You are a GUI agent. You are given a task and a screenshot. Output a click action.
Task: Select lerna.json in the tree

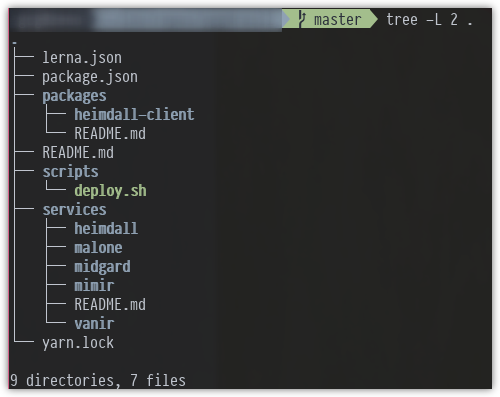[x=82, y=58]
